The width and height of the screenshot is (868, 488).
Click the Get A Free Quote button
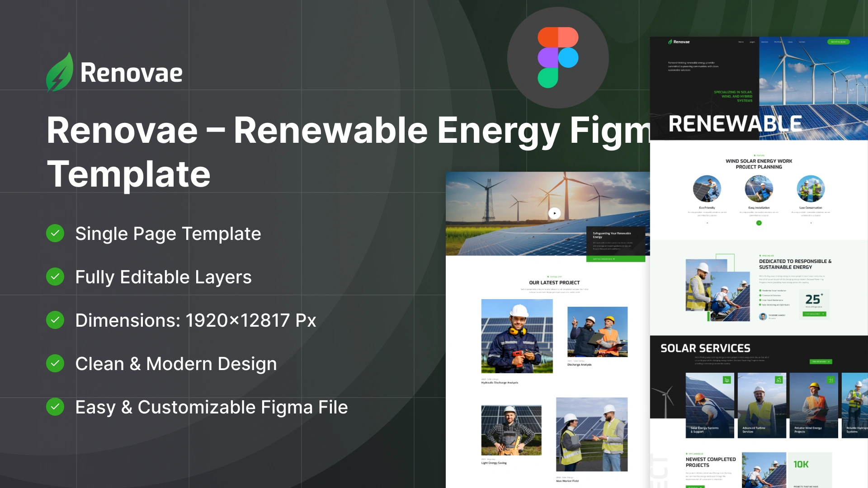point(839,42)
